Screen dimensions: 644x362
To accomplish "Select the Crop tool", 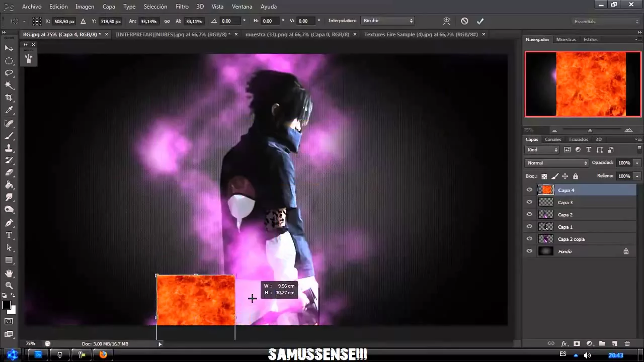I will pos(9,98).
